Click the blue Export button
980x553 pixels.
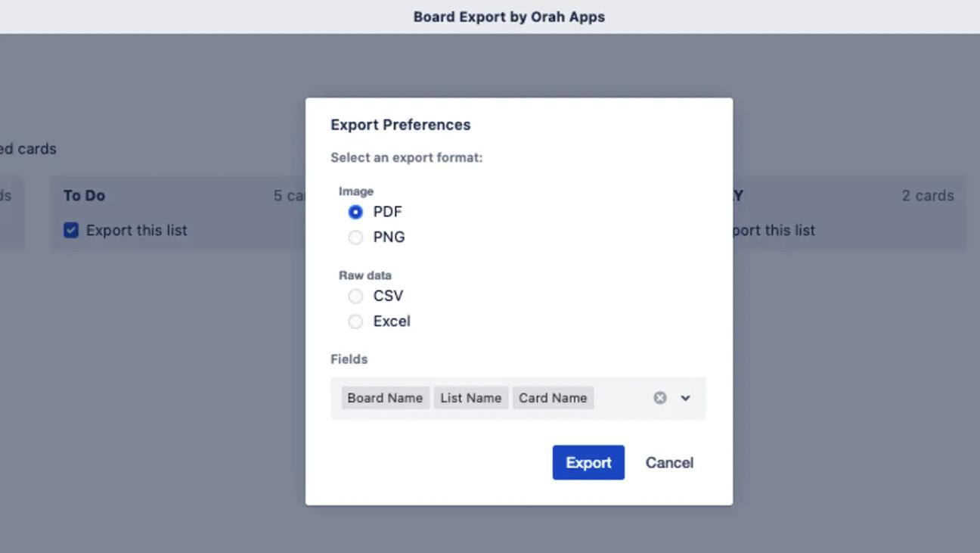tap(588, 462)
